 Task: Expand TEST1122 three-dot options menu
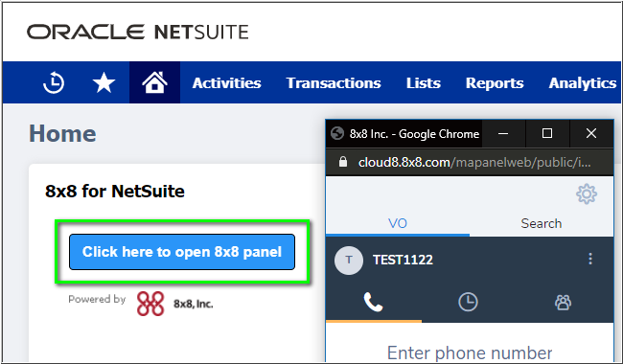[x=590, y=259]
